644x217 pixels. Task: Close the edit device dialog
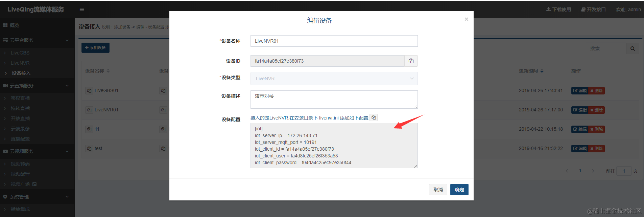pyautogui.click(x=467, y=19)
